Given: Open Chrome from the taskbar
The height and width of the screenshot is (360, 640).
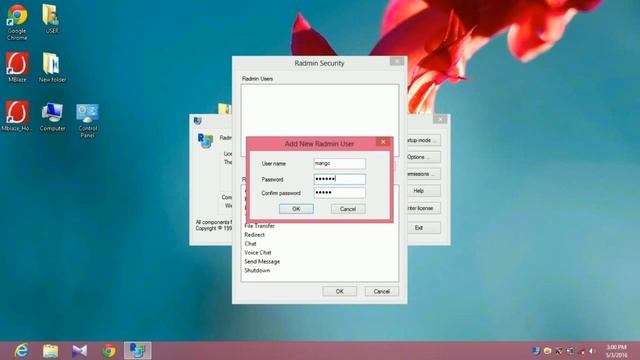Looking at the screenshot, I should tap(109, 351).
